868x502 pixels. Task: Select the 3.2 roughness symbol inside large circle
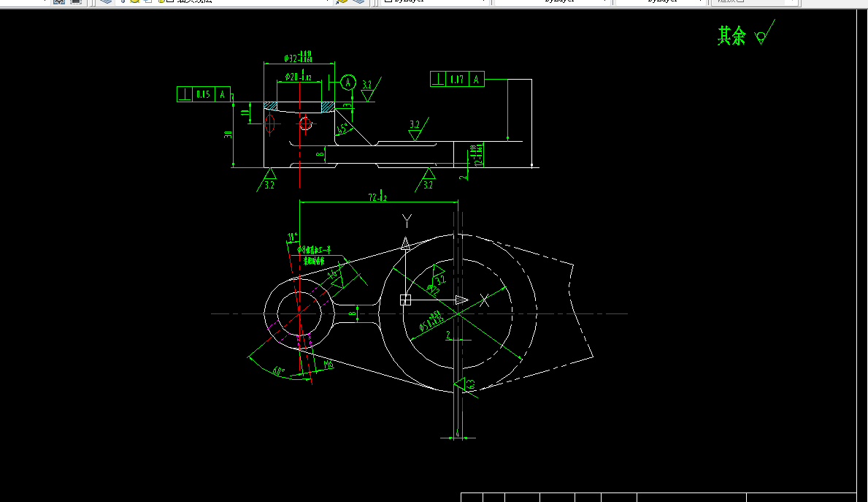tap(439, 276)
